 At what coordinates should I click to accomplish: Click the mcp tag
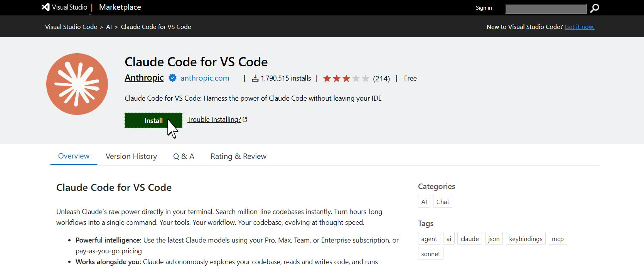(x=557, y=239)
